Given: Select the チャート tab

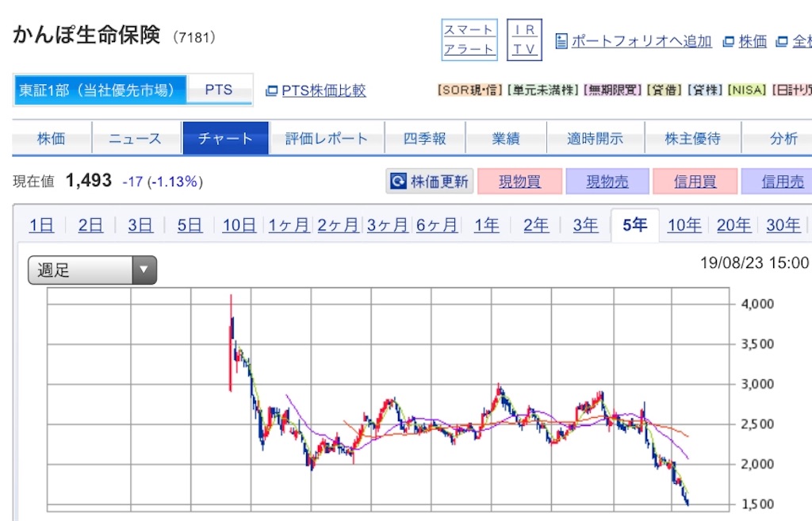Looking at the screenshot, I should (x=225, y=138).
